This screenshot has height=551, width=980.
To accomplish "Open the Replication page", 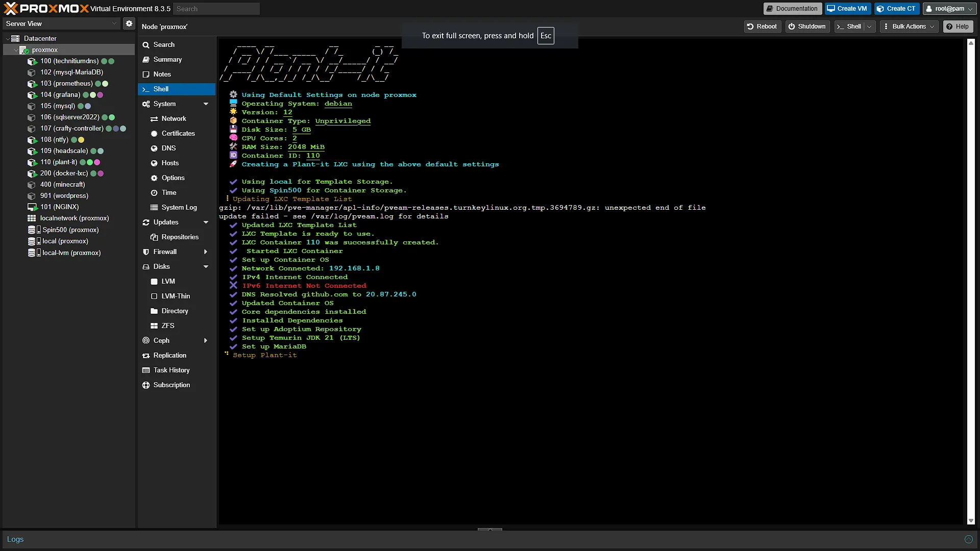I will pos(176,356).
